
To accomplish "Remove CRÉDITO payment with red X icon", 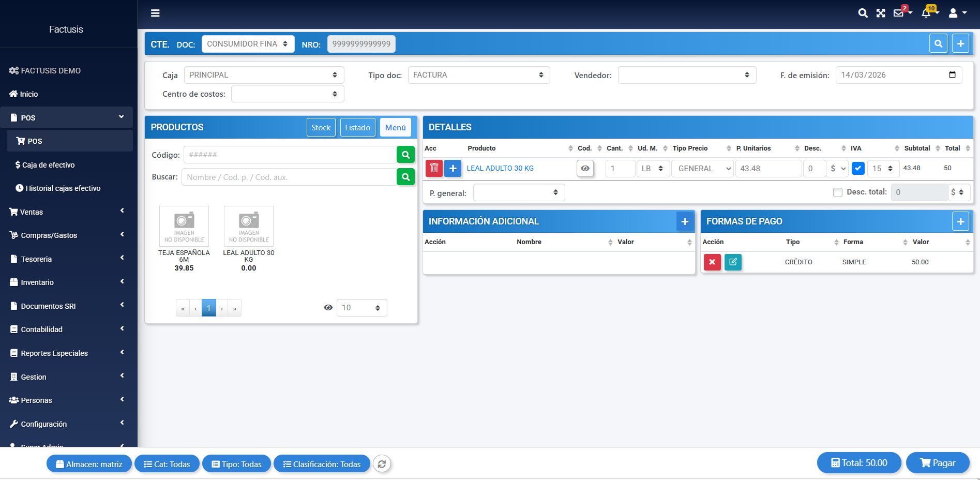I will 712,262.
